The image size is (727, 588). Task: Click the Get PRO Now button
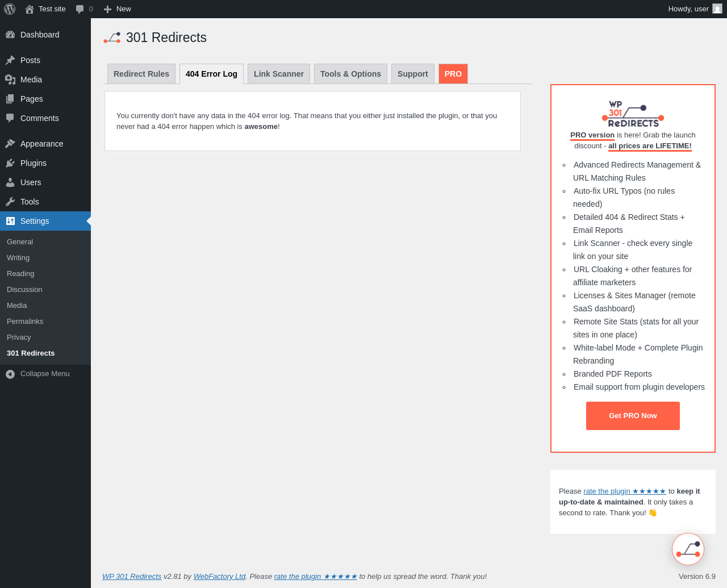coord(633,416)
